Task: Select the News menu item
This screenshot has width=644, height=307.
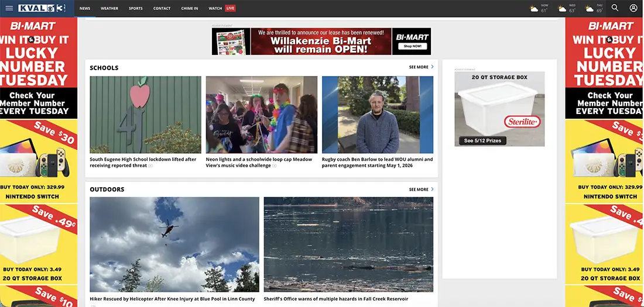Action: [85, 8]
